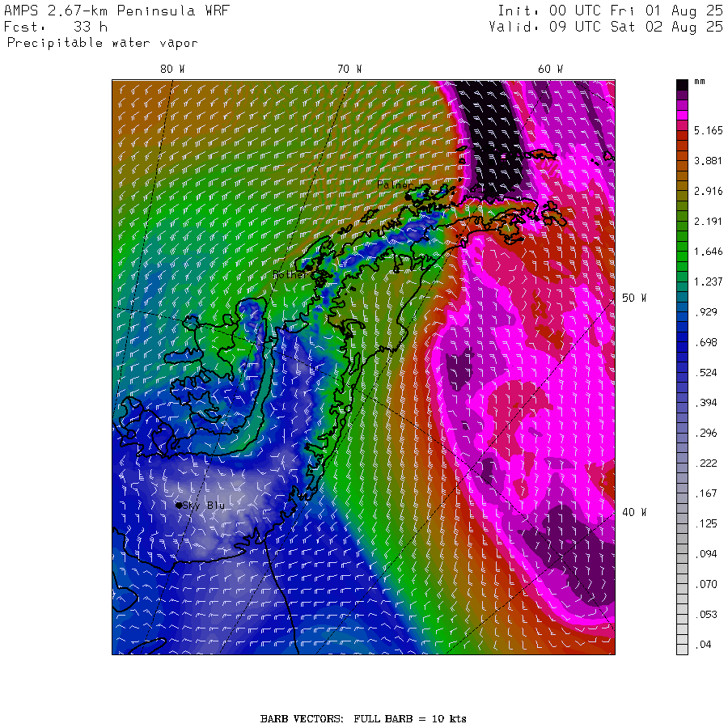Image resolution: width=728 pixels, height=728 pixels.
Task: Click 'BARB VECTORS: FULL BARB = 10 kts' legend
Action: click(x=363, y=719)
